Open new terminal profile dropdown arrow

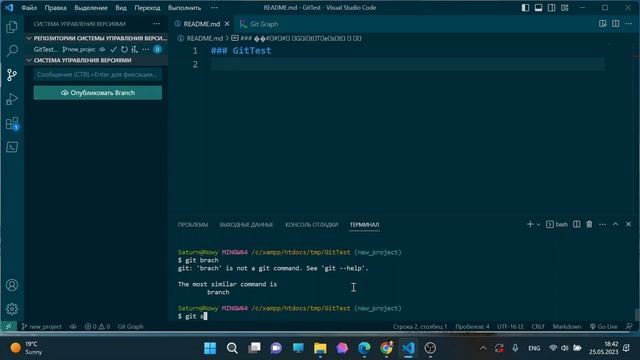538,224
